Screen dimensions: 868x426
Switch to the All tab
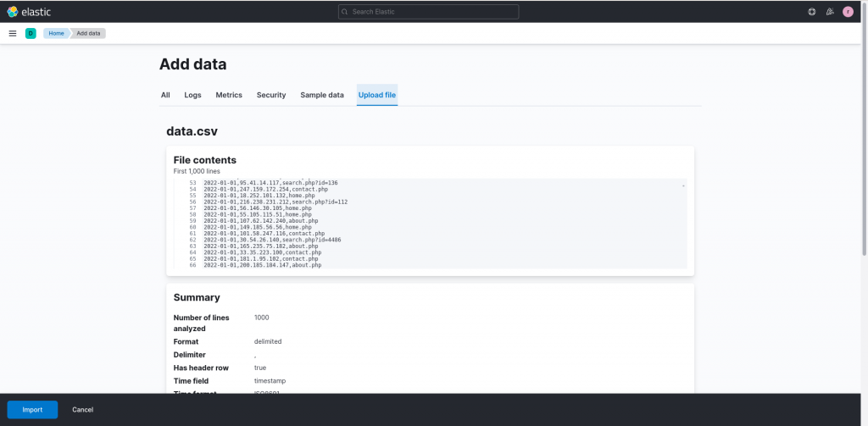coord(165,95)
